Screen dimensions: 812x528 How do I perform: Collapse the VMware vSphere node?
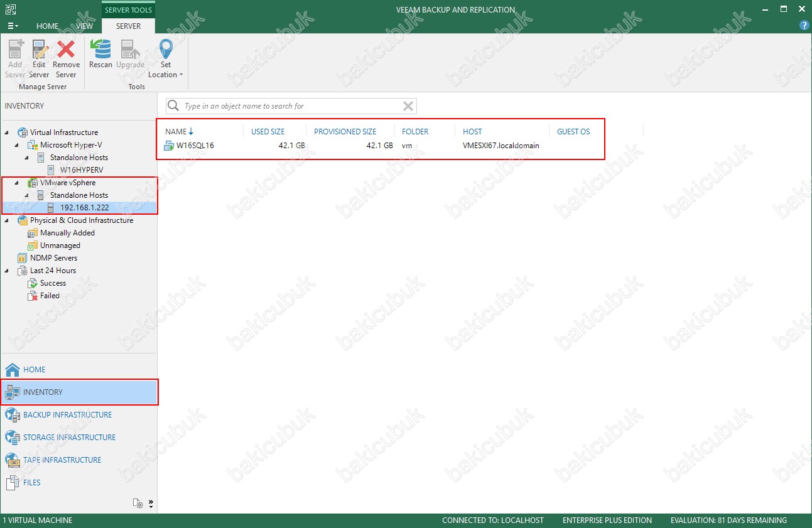(x=18, y=183)
